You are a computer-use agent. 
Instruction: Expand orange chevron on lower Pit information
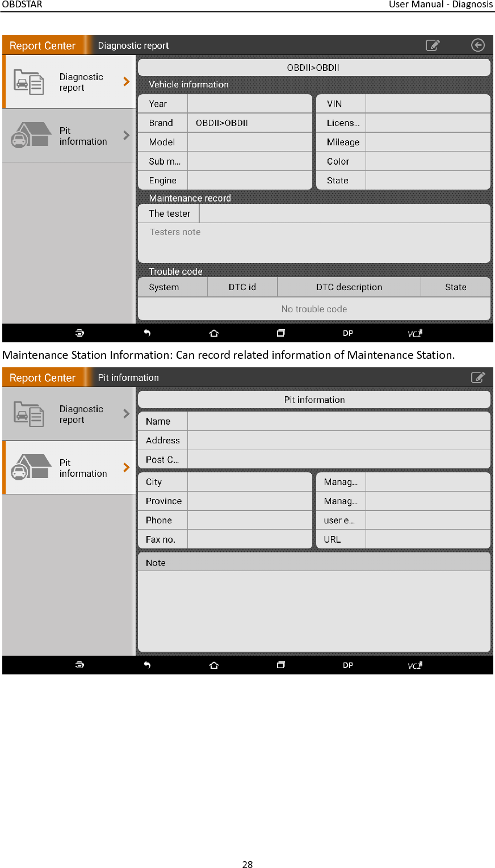[x=126, y=467]
